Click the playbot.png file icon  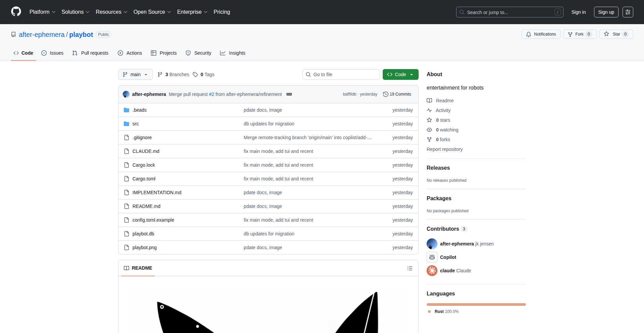[126, 247]
